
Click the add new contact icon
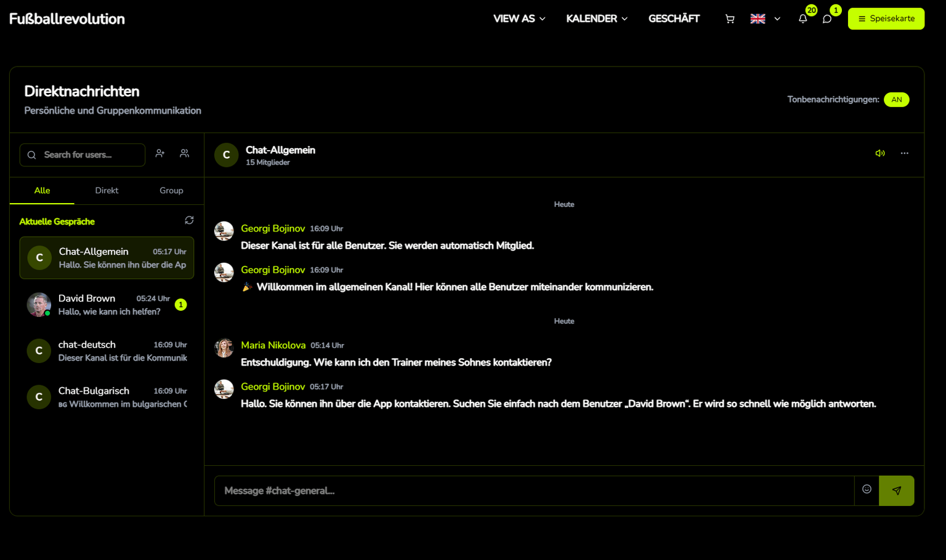160,153
